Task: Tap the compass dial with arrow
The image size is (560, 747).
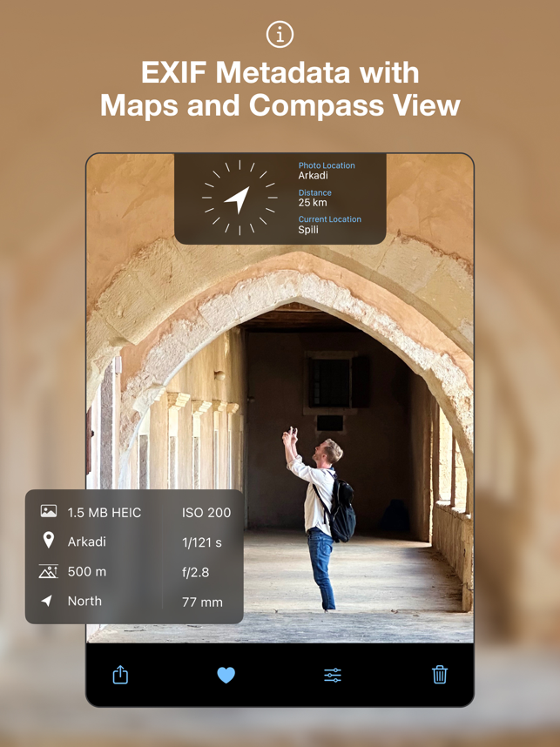Action: pyautogui.click(x=240, y=198)
